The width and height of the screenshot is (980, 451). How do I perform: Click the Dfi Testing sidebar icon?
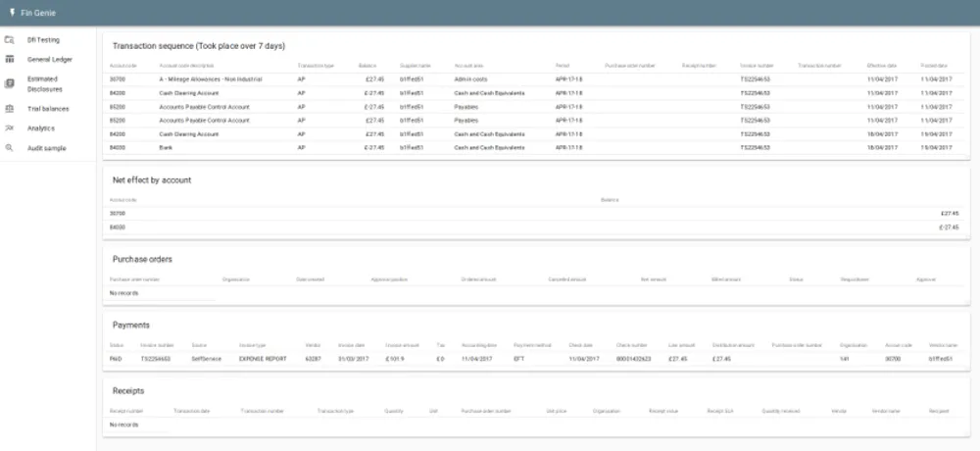pos(10,40)
